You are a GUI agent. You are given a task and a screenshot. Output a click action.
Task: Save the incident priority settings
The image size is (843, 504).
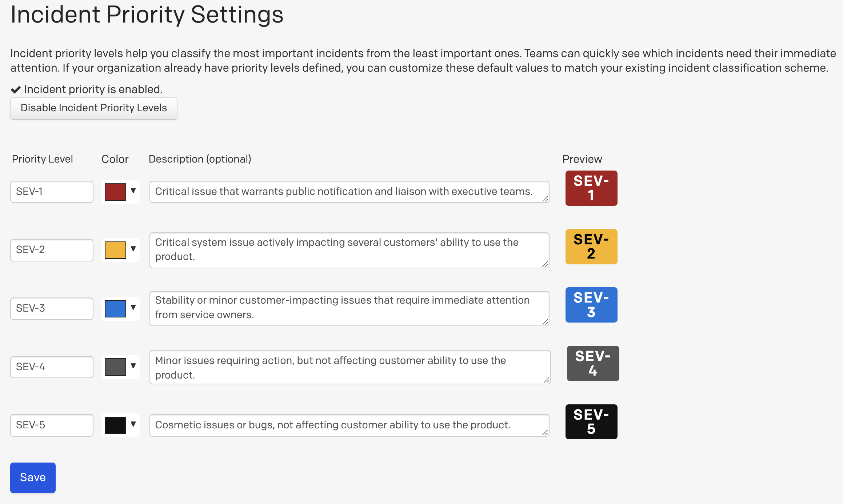click(32, 477)
